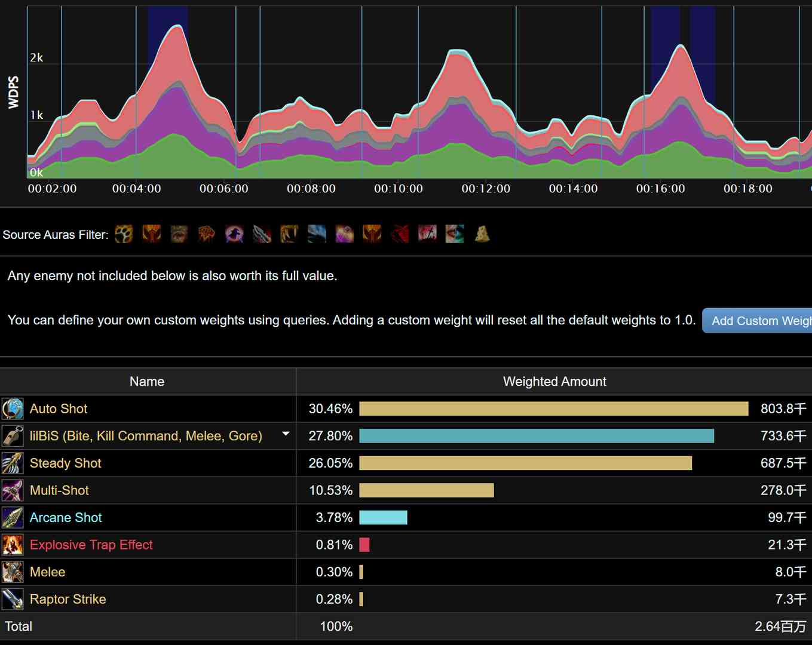Open the Auto Shot ability link
Image resolution: width=812 pixels, height=645 pixels.
click(x=59, y=408)
